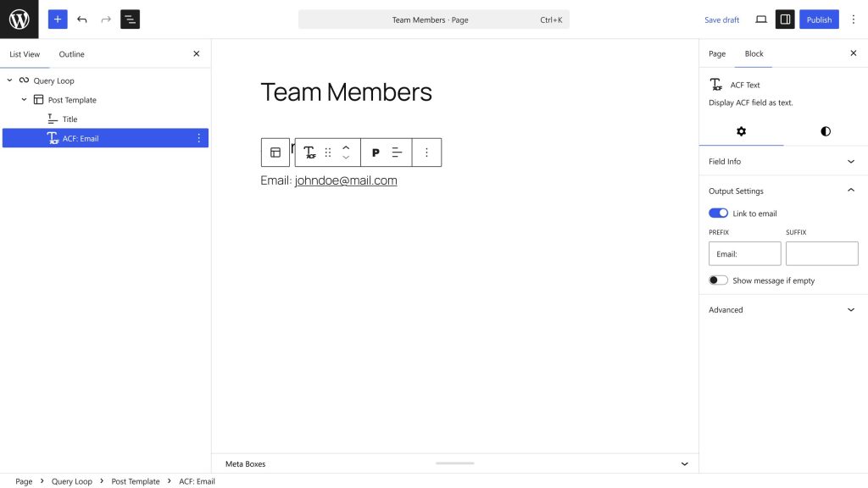Click the Team Members page title
Screen dimensions: 868x488
coord(346,91)
